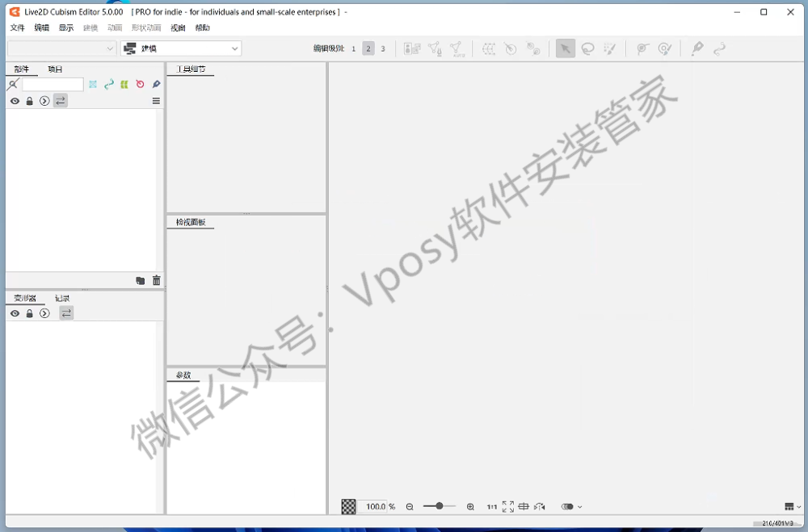Click the zoom in magnifier icon

click(x=470, y=507)
